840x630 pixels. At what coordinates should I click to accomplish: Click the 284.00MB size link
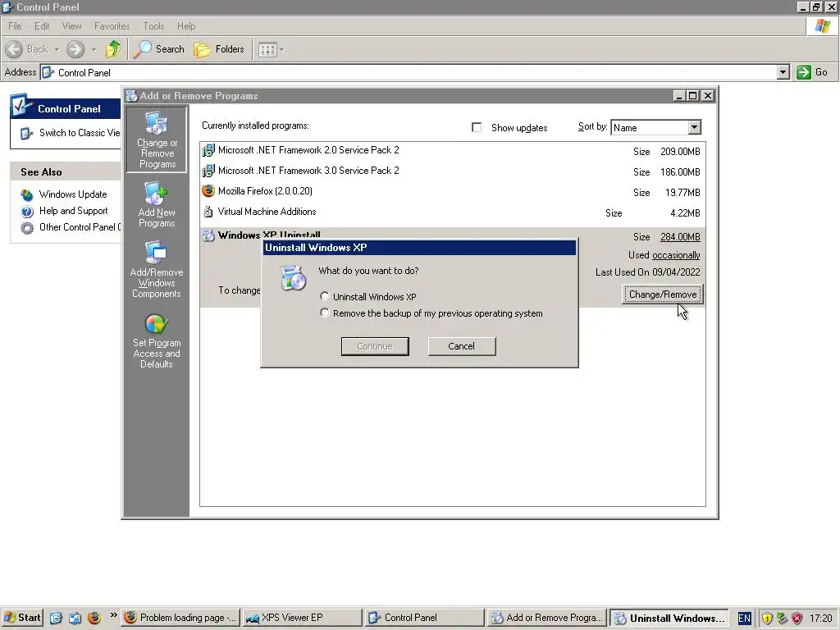tap(680, 237)
